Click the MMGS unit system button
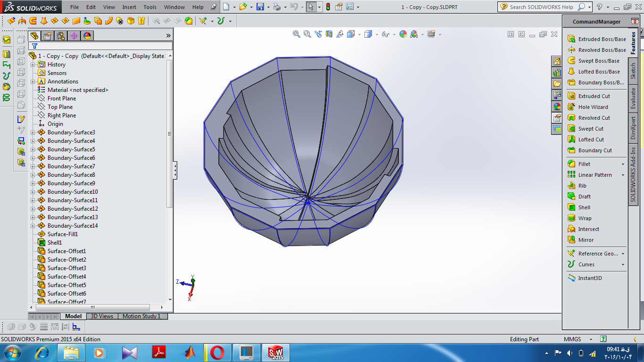Viewport: 644px width, 362px height. point(572,339)
